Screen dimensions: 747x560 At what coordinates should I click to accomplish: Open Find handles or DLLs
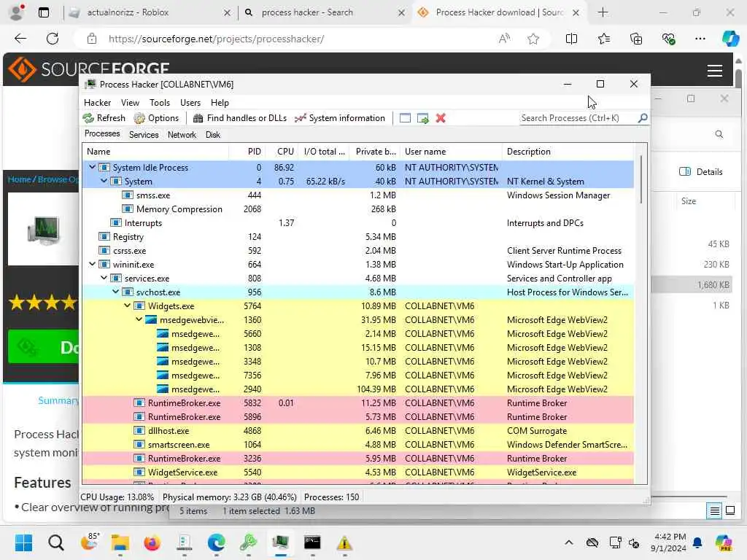[239, 118]
